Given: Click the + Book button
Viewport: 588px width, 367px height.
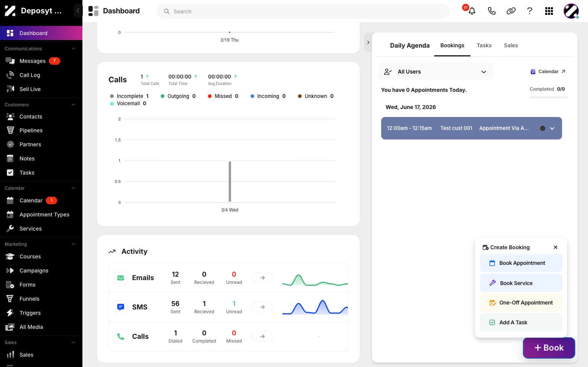Looking at the screenshot, I should pos(549,348).
